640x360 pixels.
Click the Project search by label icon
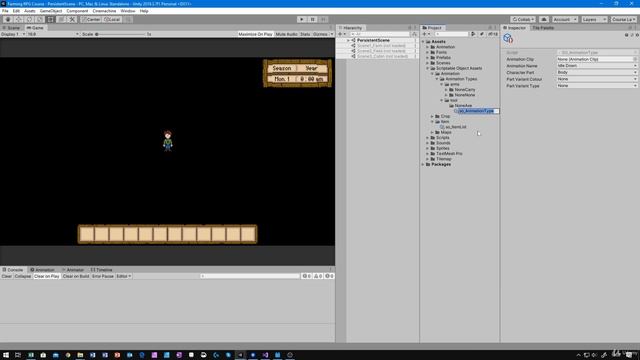[482, 34]
